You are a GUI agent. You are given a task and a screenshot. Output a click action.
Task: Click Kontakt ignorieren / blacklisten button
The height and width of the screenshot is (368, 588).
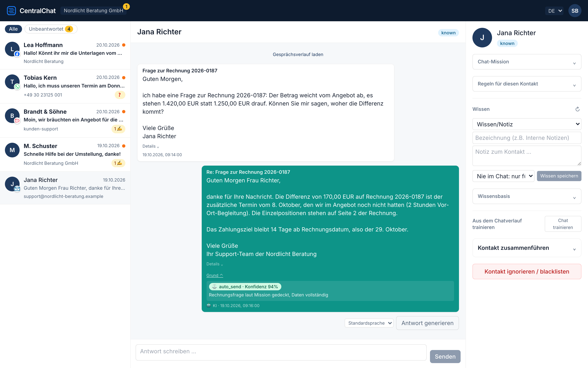[x=527, y=271]
